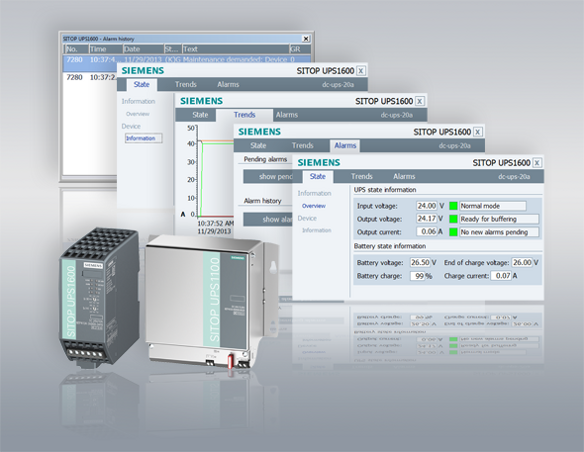Click dc-ups-20a device name in front window

point(514,176)
